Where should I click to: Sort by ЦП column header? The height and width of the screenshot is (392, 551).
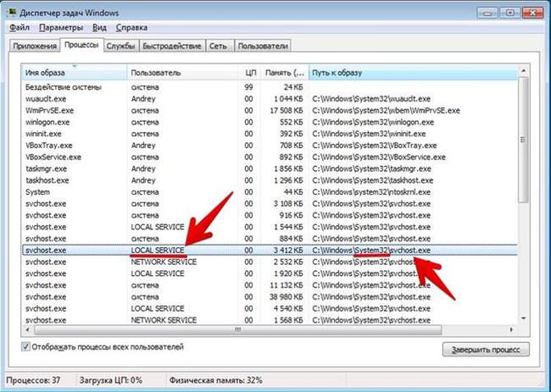coord(249,73)
